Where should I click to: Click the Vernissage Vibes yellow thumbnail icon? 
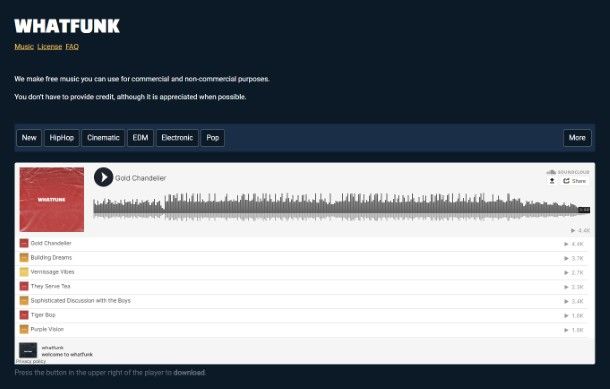(24, 272)
